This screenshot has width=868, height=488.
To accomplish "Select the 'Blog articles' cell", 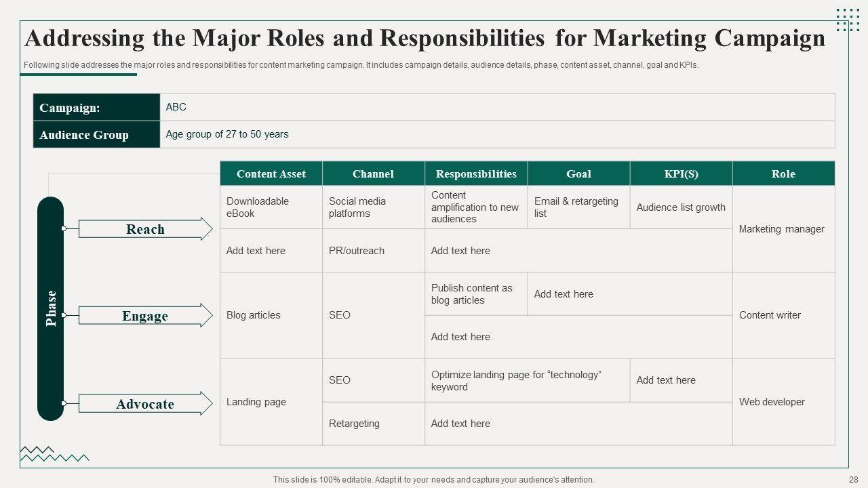I will (271, 315).
